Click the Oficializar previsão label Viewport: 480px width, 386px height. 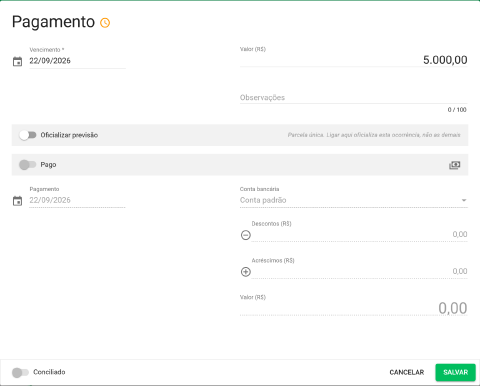(69, 135)
